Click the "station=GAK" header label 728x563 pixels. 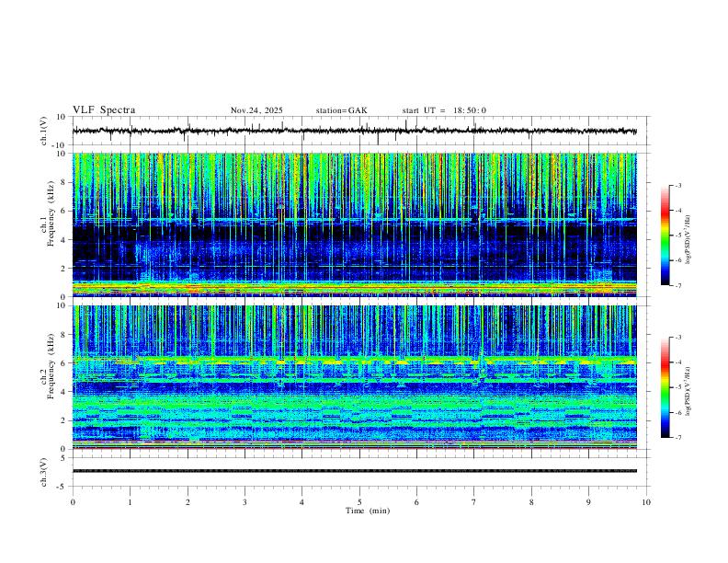coord(342,110)
